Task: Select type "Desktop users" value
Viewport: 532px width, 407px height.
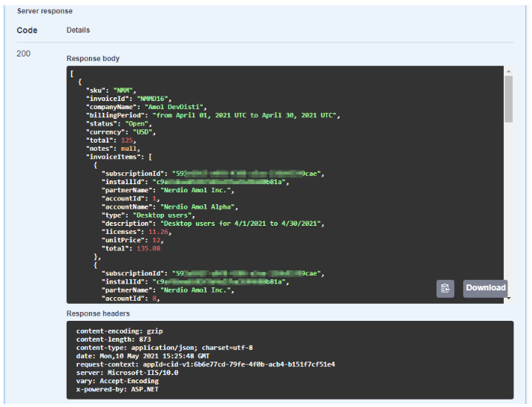Action: [162, 215]
